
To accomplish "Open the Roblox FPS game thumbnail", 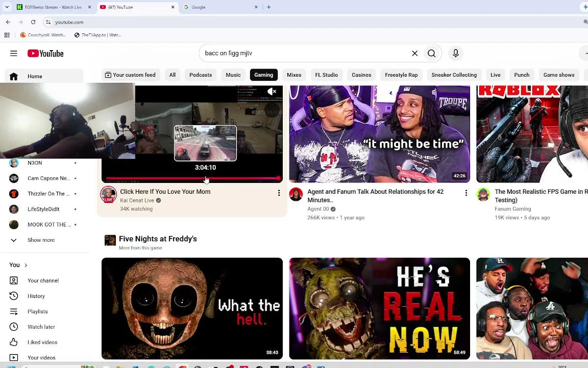I will tap(532, 134).
